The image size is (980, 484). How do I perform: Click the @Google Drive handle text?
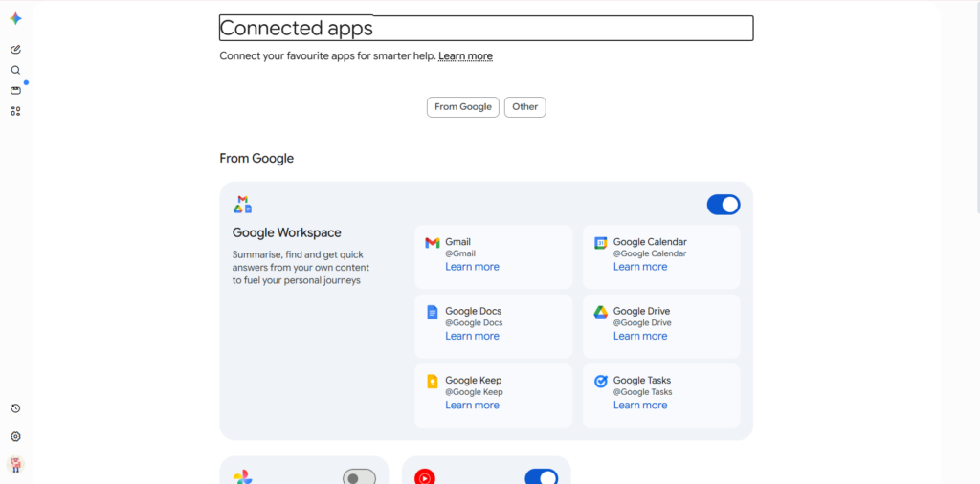(x=642, y=323)
